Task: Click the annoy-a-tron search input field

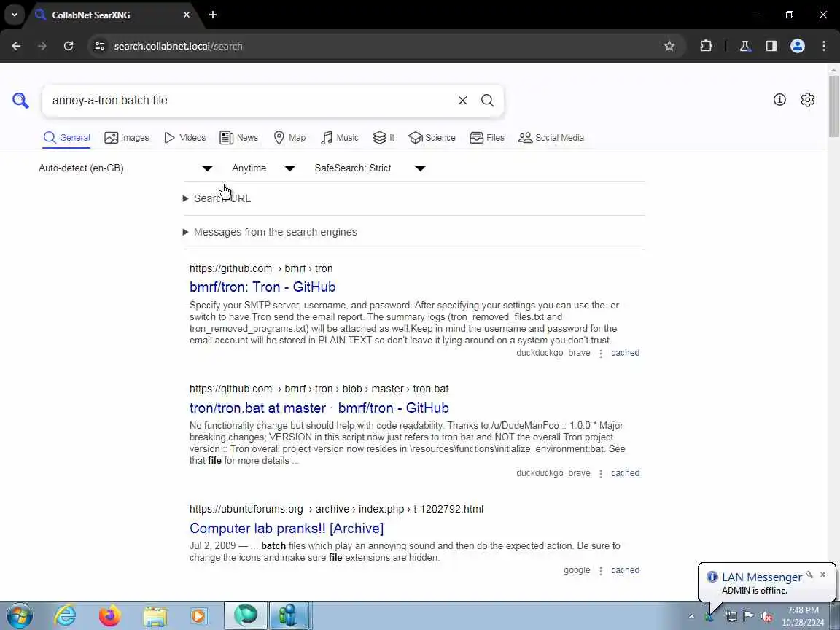Action: pos(249,100)
